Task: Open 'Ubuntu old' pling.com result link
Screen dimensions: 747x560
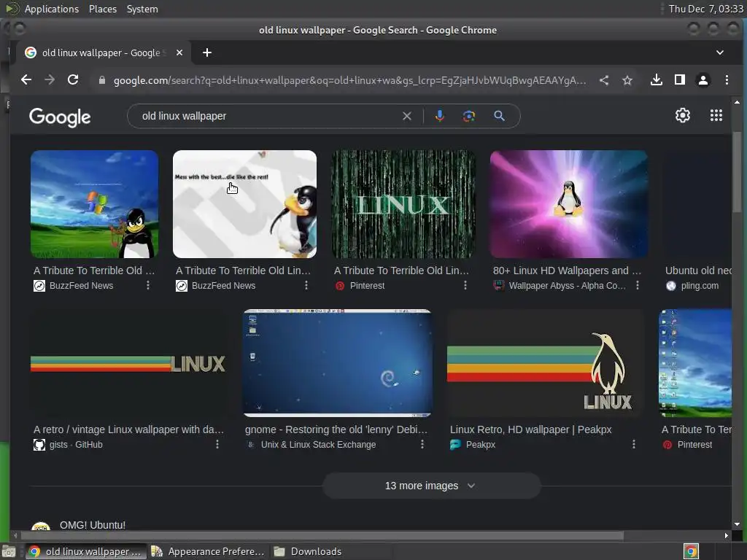Action: click(698, 271)
